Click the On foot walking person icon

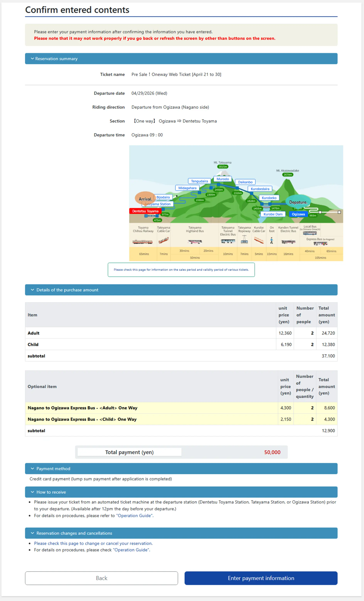(271, 241)
